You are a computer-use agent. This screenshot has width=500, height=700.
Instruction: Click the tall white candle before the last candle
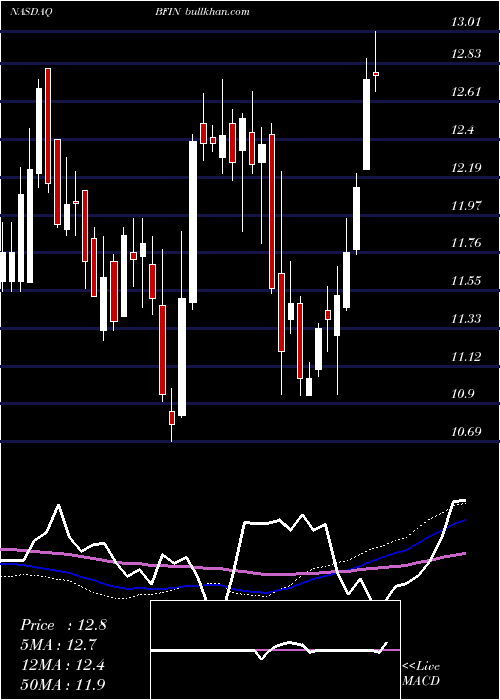coord(366,124)
